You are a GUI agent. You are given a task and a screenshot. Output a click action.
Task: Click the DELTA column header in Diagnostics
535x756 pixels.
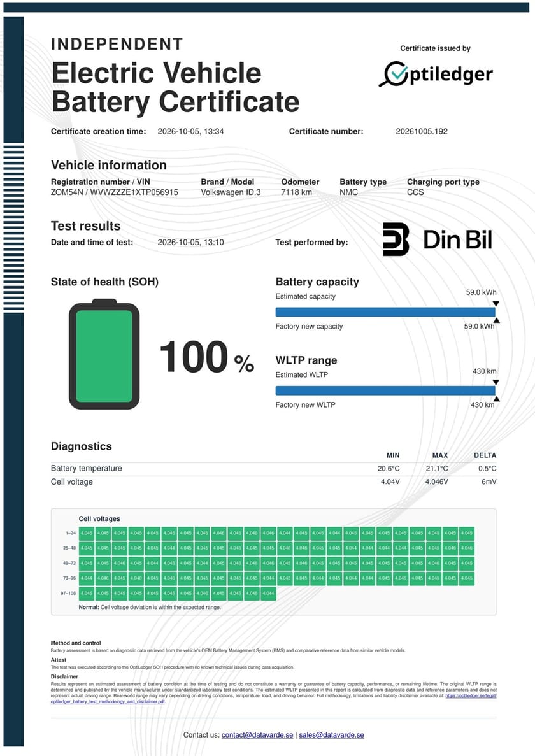click(485, 455)
